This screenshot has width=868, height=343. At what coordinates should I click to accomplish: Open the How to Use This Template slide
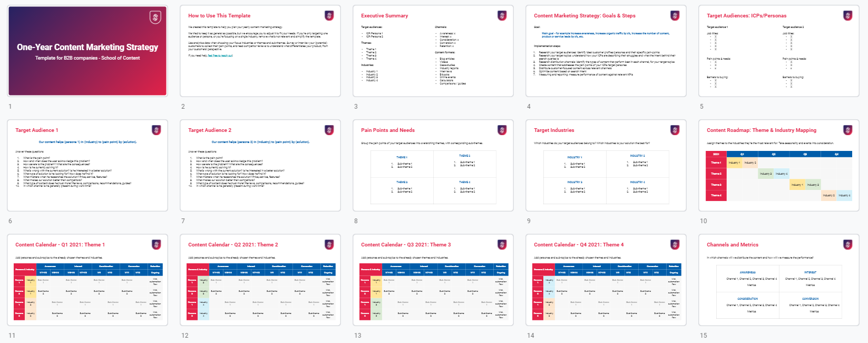[x=260, y=51]
